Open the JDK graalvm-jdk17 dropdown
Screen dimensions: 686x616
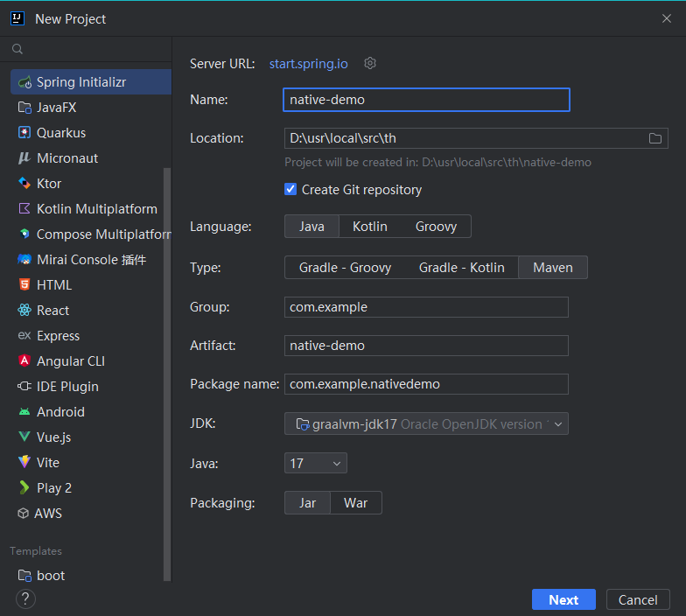427,423
